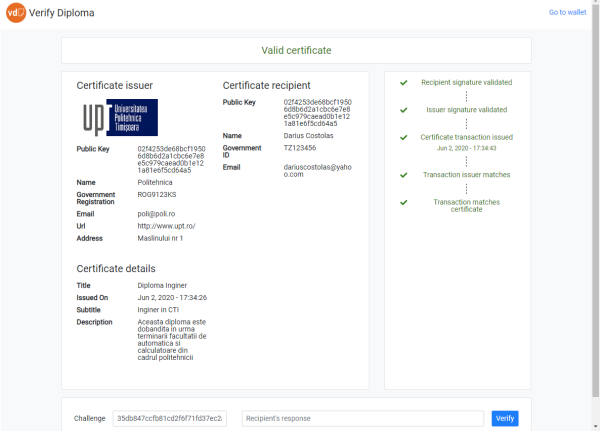The width and height of the screenshot is (602, 437).
Task: Click the Challenge label
Action: tap(89, 419)
